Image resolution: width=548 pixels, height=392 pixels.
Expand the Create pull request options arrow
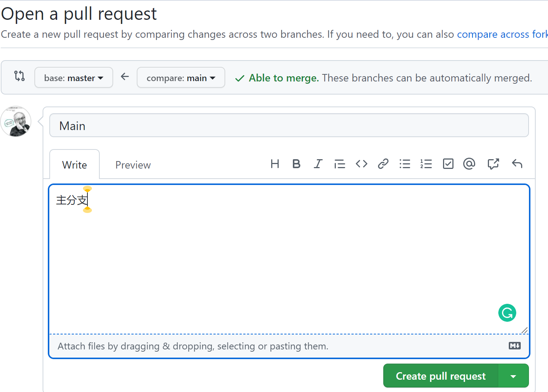pos(514,376)
